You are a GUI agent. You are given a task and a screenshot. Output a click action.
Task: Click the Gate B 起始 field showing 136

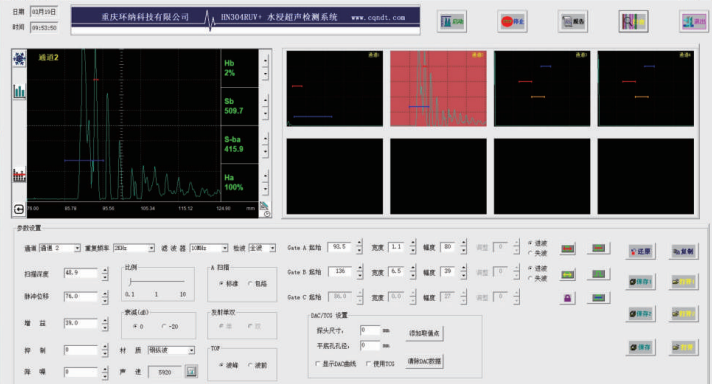[341, 271]
